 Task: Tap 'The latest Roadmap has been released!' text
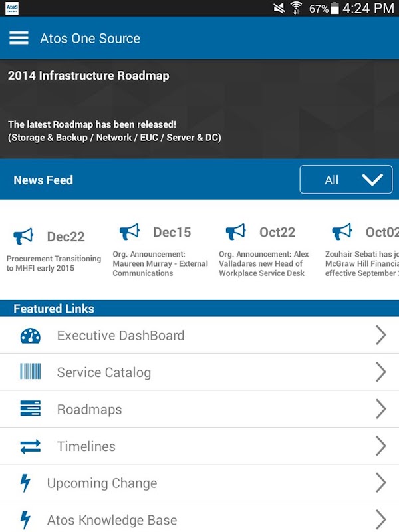(92, 124)
